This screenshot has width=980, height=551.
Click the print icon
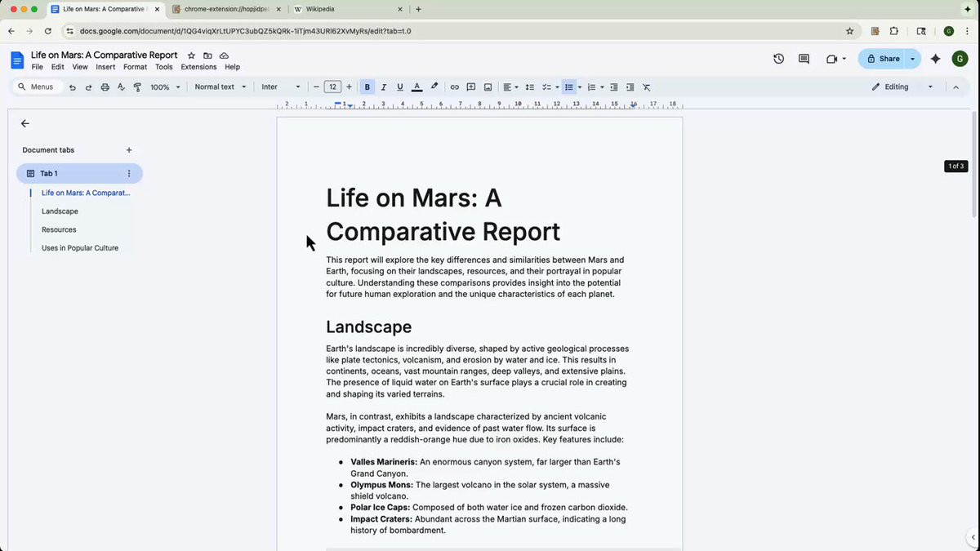pyautogui.click(x=105, y=87)
